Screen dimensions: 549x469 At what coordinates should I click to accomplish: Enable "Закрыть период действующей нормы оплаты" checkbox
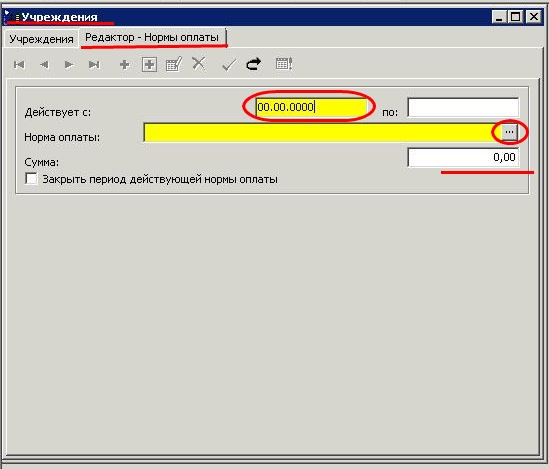coord(32,178)
